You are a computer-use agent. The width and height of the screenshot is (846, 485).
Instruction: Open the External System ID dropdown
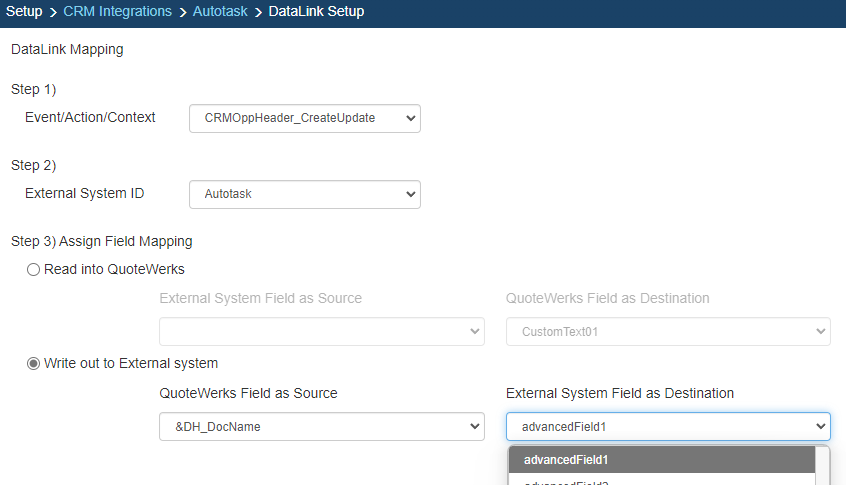click(x=305, y=194)
